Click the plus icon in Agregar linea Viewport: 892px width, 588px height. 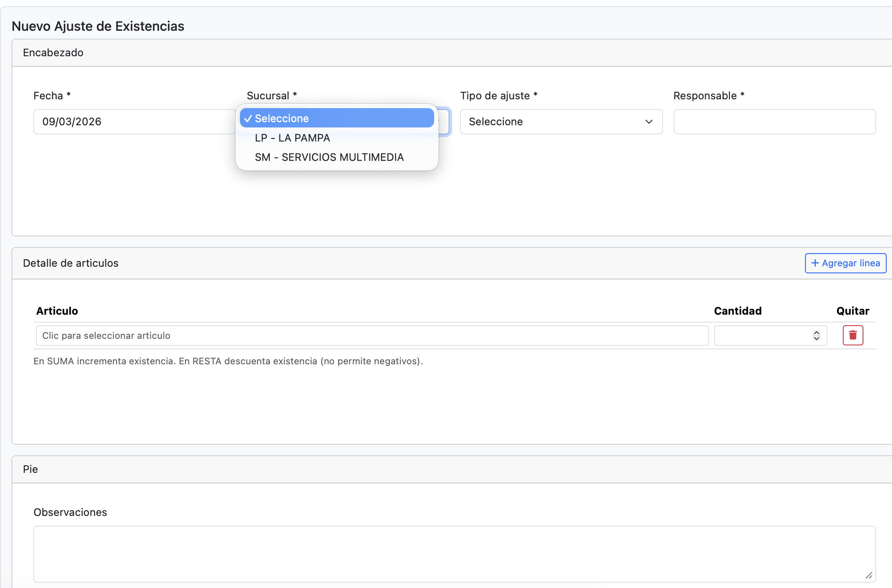[815, 263]
